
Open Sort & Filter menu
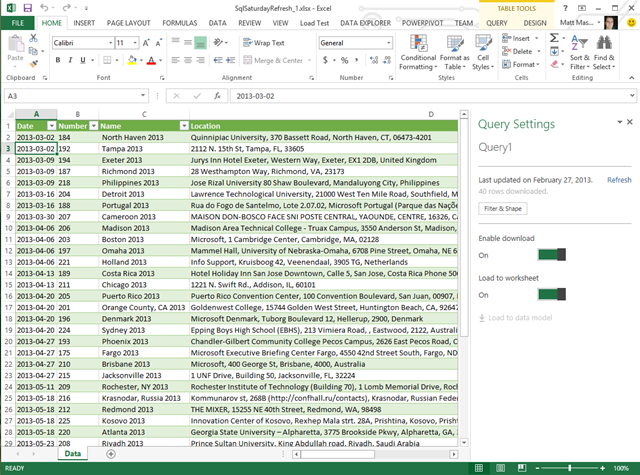click(579, 52)
